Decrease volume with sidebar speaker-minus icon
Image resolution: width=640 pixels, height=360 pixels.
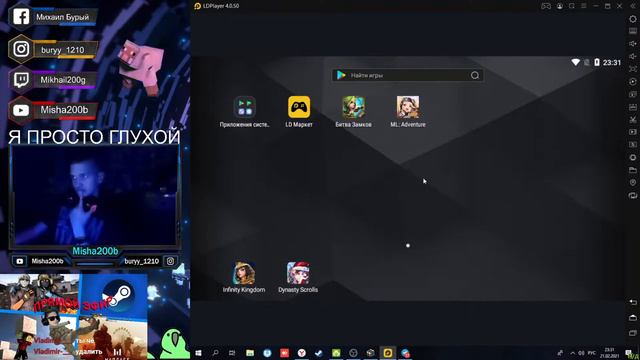point(633,56)
